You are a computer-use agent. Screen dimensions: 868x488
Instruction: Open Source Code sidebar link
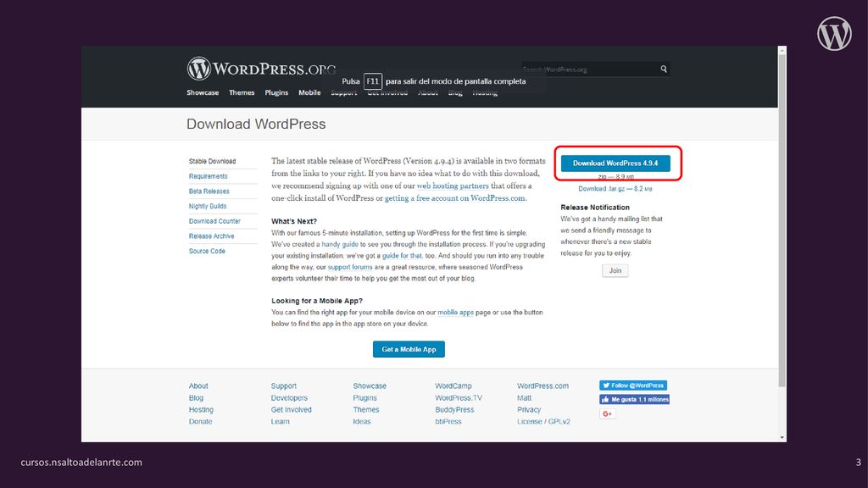[207, 251]
